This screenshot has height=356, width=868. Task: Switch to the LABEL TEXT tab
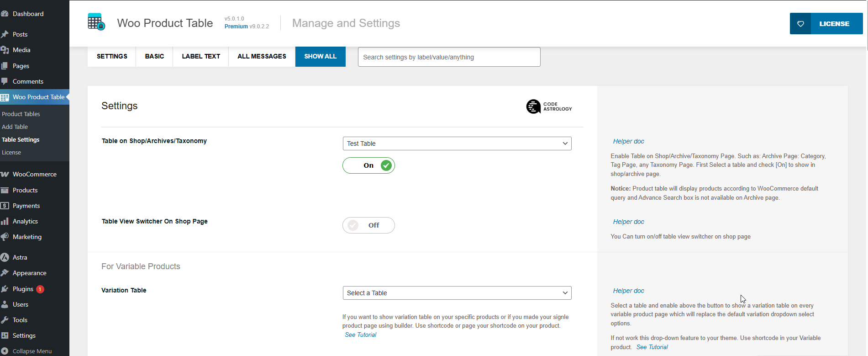201,56
